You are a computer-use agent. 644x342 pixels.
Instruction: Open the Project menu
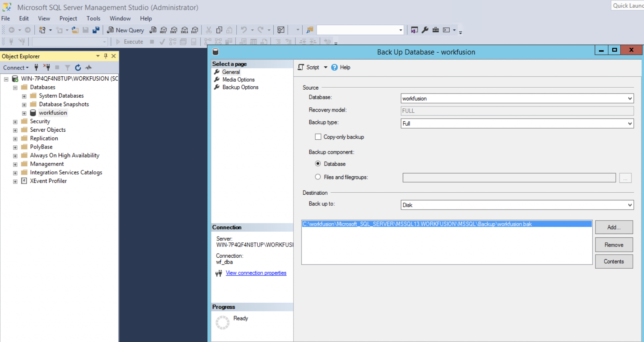point(68,18)
